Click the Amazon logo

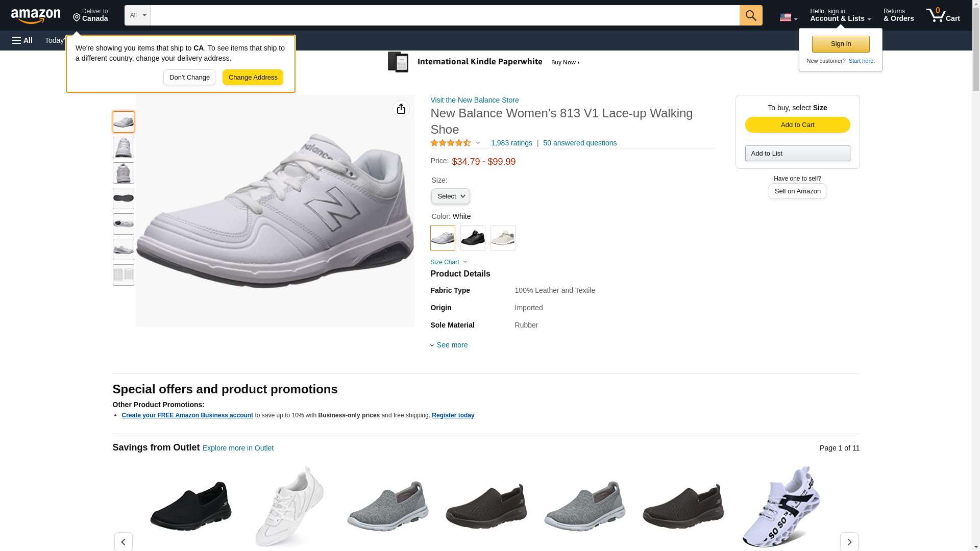pos(36,16)
